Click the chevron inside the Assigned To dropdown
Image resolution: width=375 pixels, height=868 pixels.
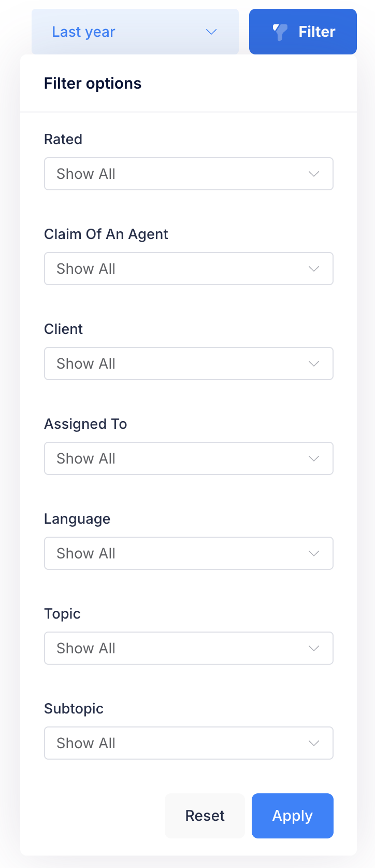[314, 458]
